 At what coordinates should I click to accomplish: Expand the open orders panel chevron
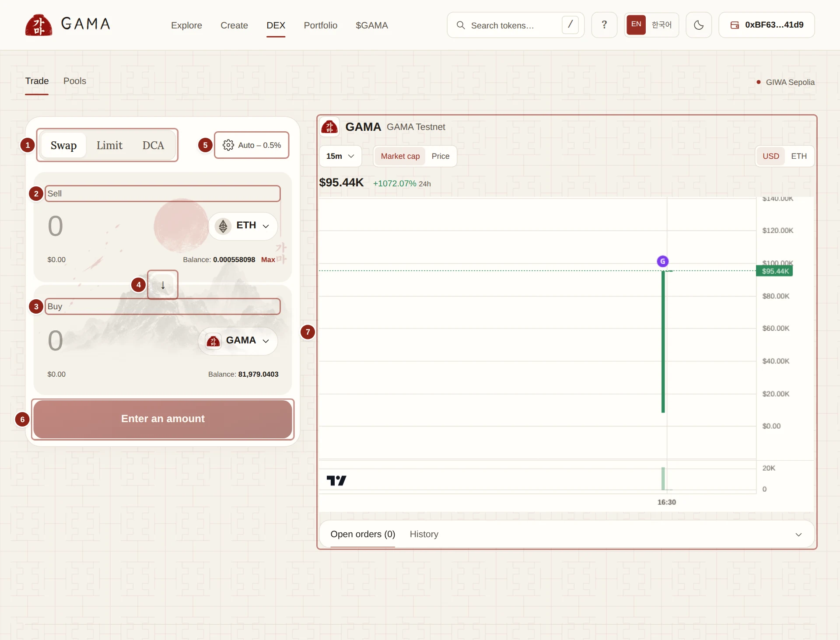(798, 535)
